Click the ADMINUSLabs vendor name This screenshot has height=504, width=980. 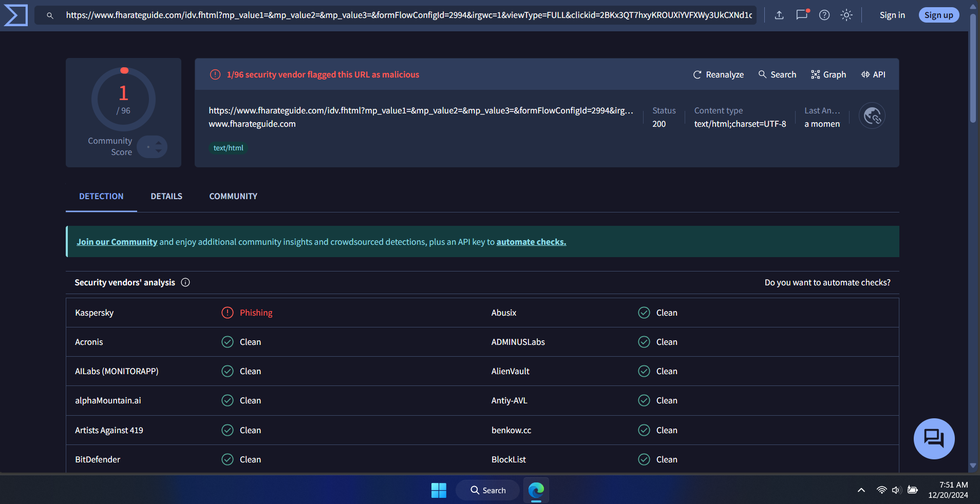pyautogui.click(x=518, y=342)
